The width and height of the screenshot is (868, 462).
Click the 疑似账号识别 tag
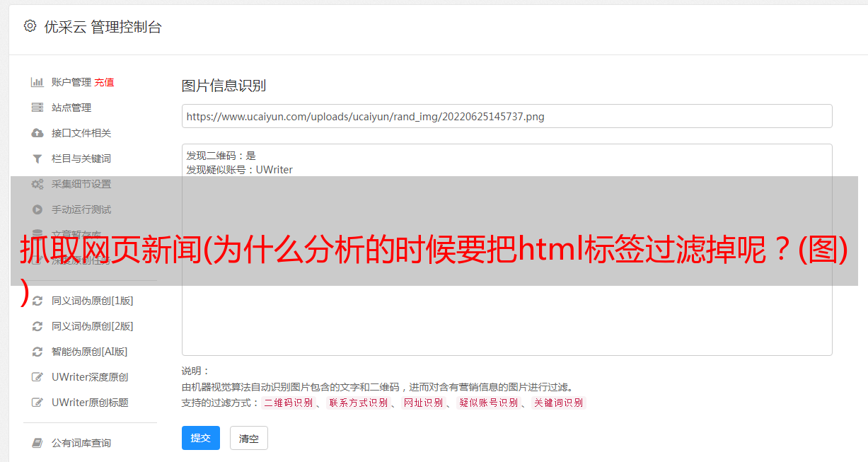[488, 403]
